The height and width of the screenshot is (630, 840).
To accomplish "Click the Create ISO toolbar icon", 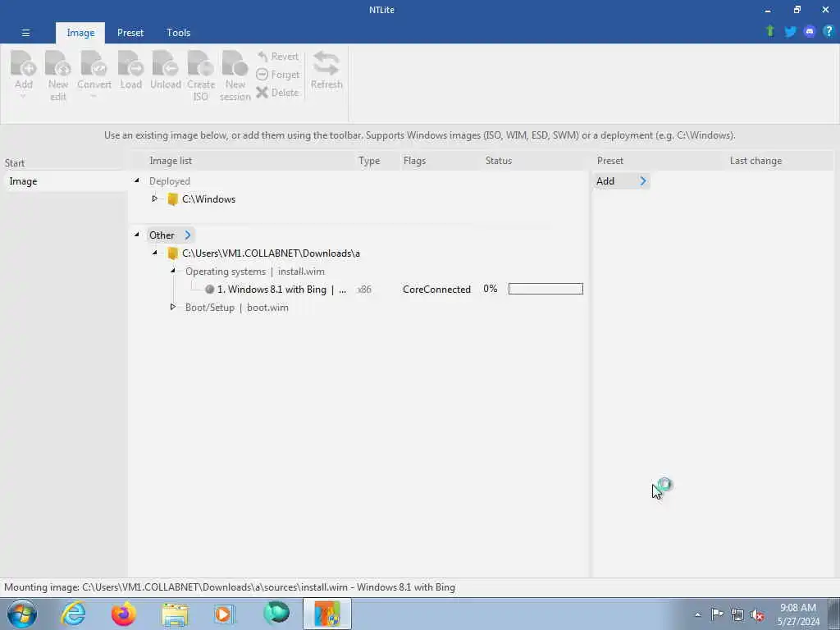I will pyautogui.click(x=200, y=63).
